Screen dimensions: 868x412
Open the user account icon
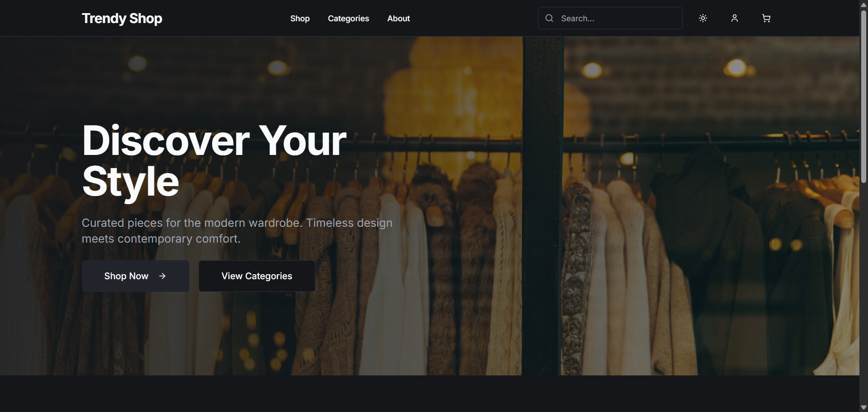tap(734, 18)
